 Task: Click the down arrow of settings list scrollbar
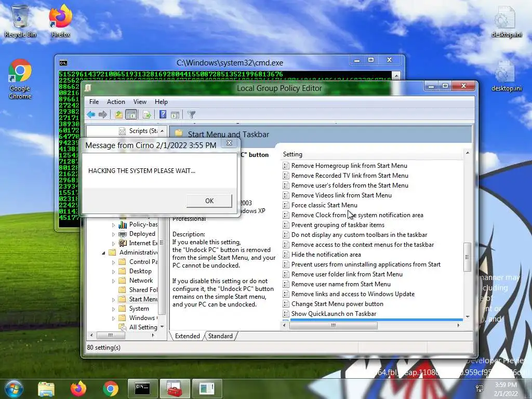(468, 317)
